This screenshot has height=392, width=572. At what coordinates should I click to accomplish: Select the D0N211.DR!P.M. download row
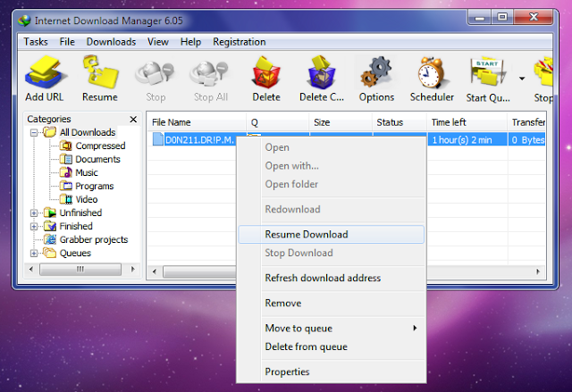199,140
